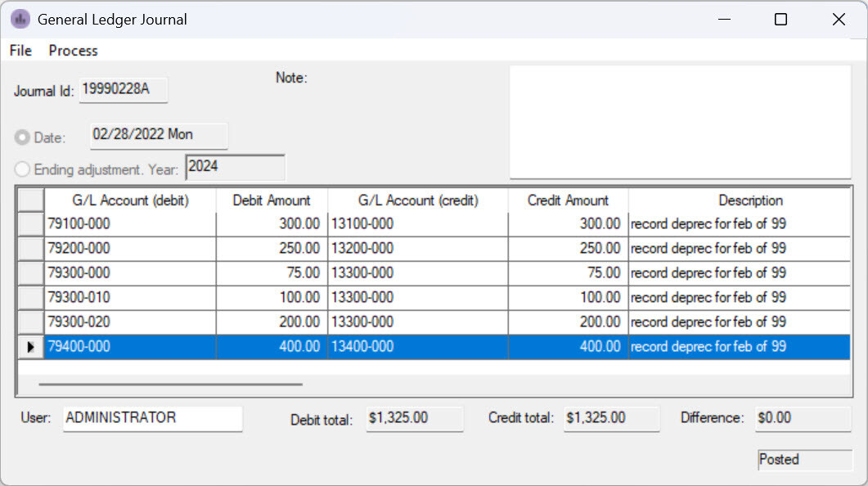Click debit account cell 79400-000
Screen dimensions: 868x486
130,347
